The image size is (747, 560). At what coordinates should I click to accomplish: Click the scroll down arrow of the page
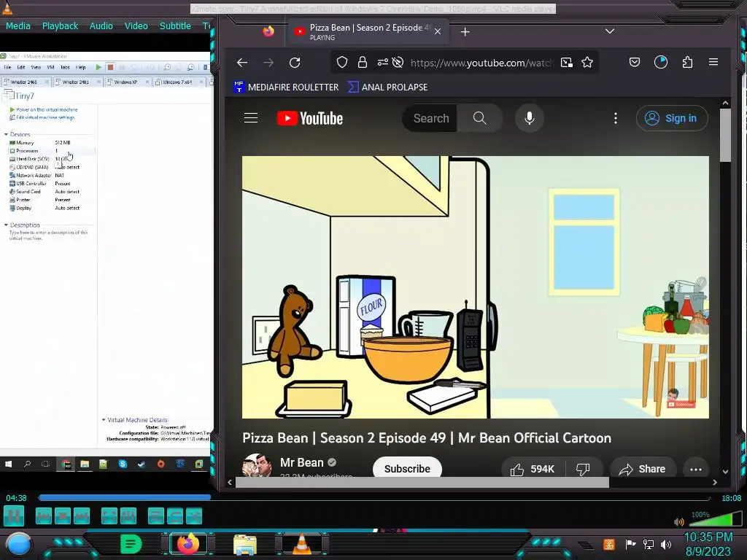pyautogui.click(x=725, y=472)
